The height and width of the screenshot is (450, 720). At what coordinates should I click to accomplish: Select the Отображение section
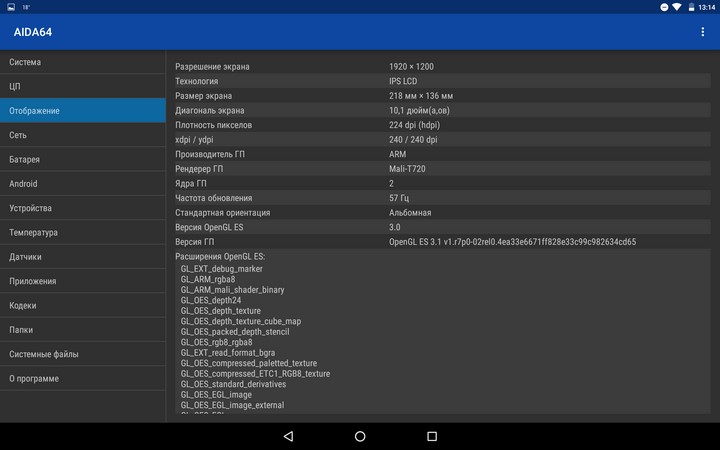(83, 111)
